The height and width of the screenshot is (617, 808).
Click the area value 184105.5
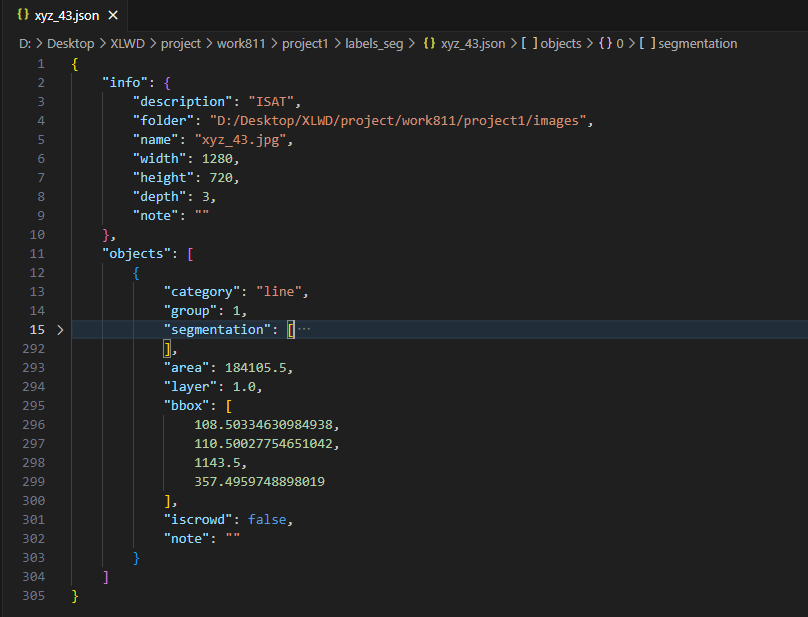pyautogui.click(x=255, y=368)
